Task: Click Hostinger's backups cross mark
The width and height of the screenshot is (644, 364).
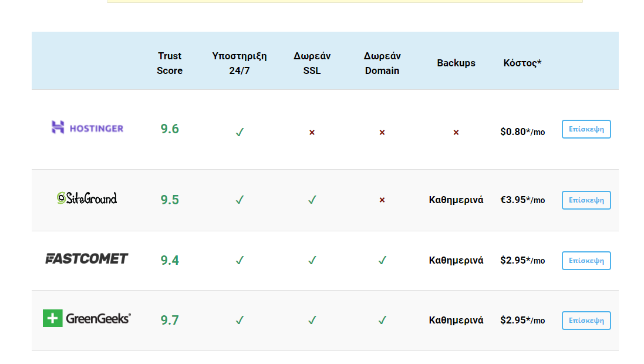Action: pos(456,132)
